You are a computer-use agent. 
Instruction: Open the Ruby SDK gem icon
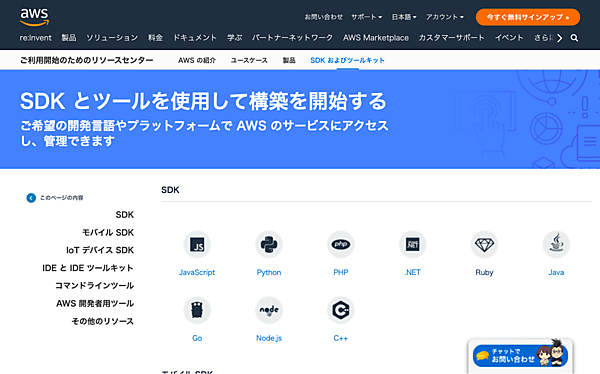tap(484, 244)
